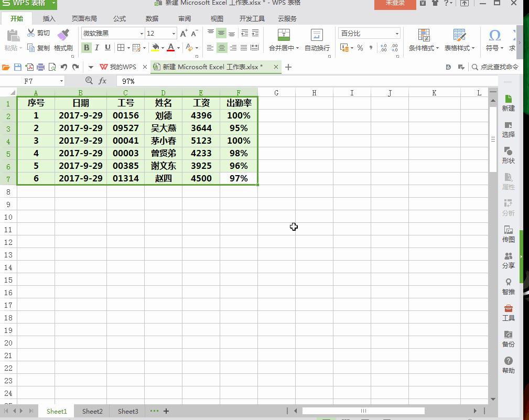The height and width of the screenshot is (420, 529).
Task: Toggle Underline formatting button
Action: click(107, 48)
